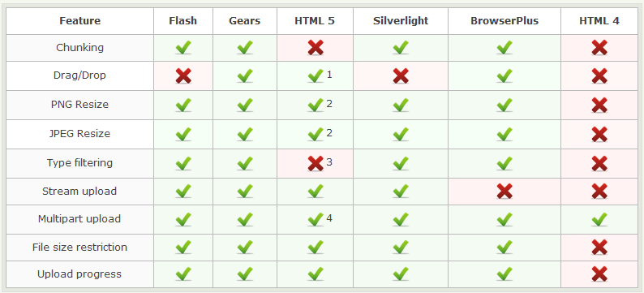
Task: Click the green check for BrowserPlus PNG Resize
Action: (504, 106)
